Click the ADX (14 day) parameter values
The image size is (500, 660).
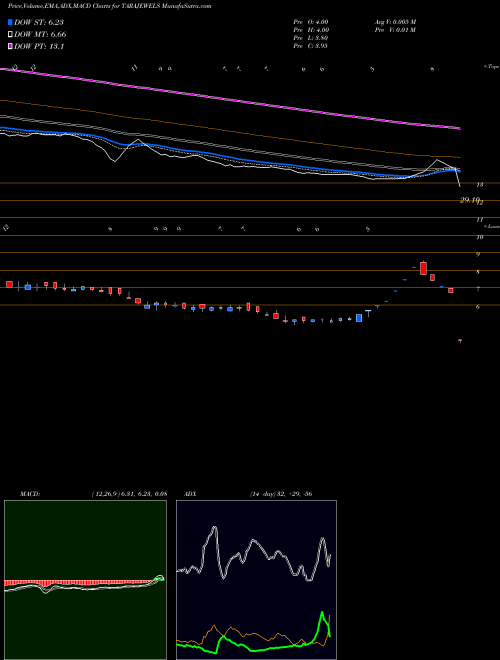tap(281, 494)
